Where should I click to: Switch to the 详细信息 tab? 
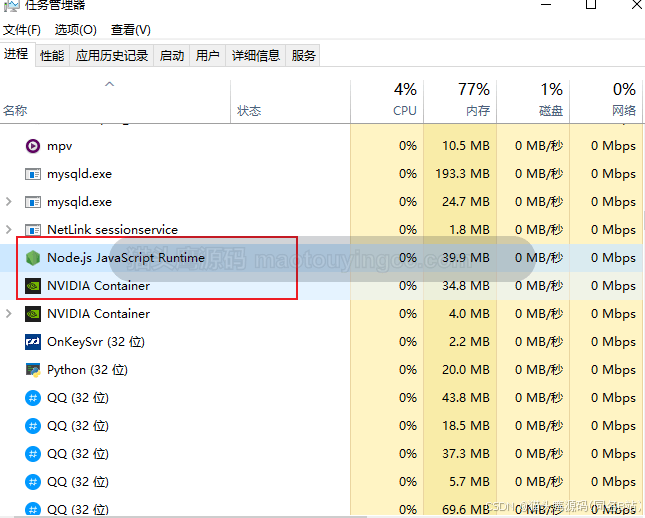[256, 56]
